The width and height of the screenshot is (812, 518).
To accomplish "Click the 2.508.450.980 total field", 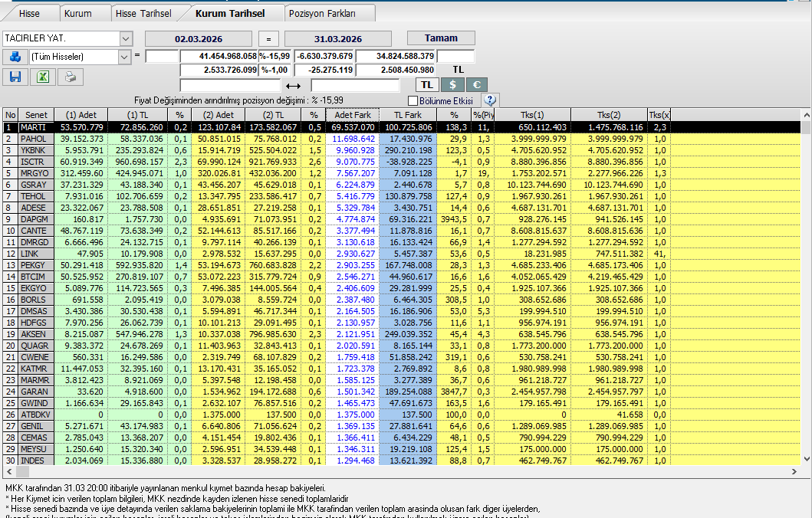I will pos(396,70).
